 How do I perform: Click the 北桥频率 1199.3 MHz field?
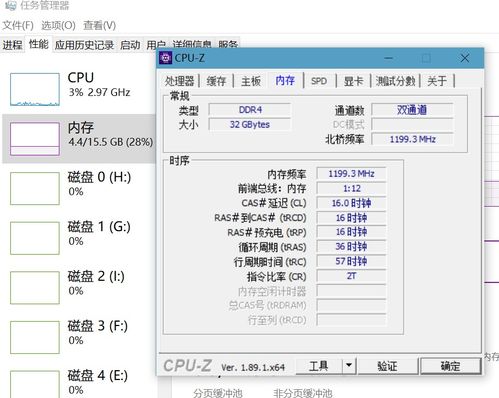click(412, 139)
